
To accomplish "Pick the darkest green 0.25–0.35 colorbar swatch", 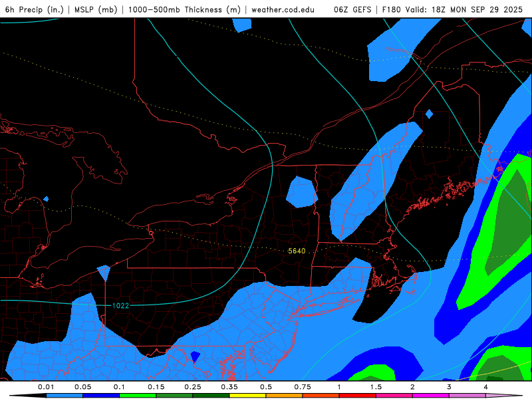I will click(x=211, y=396).
